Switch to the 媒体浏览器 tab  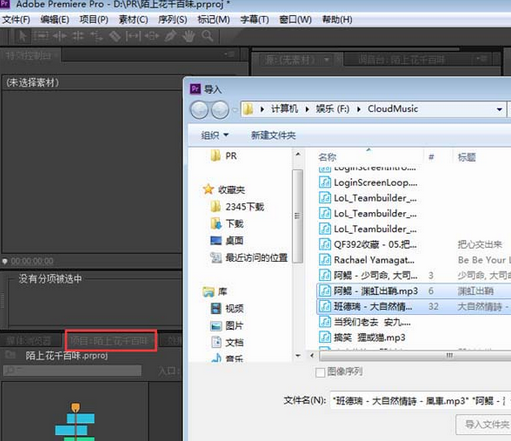(x=29, y=340)
